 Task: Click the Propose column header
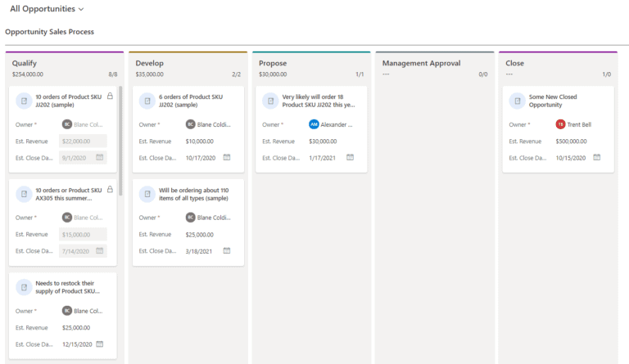273,63
